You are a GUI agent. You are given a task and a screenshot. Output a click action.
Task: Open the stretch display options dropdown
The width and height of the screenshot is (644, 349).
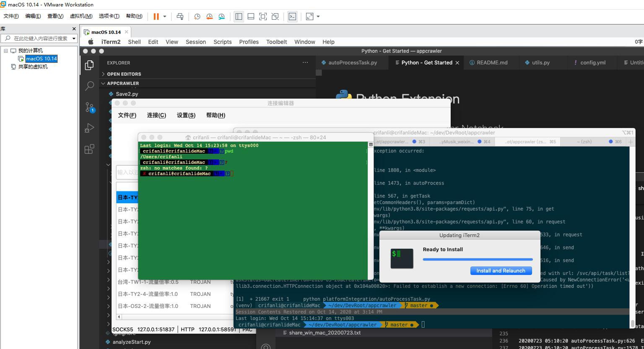[x=318, y=16]
